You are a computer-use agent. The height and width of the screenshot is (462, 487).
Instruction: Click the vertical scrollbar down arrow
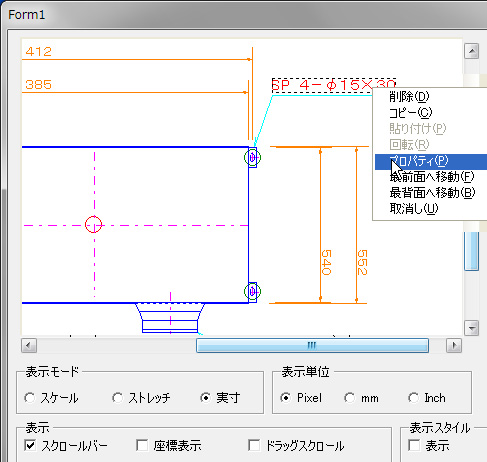click(471, 328)
